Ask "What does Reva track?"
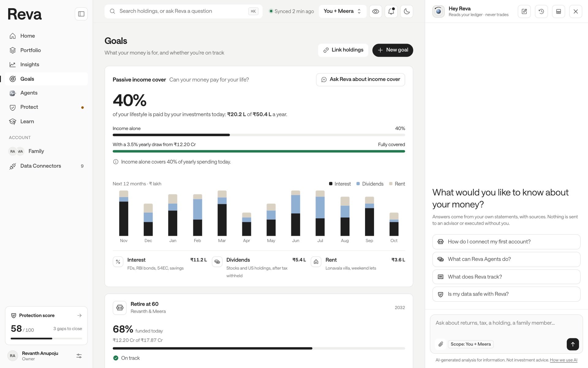 506,277
